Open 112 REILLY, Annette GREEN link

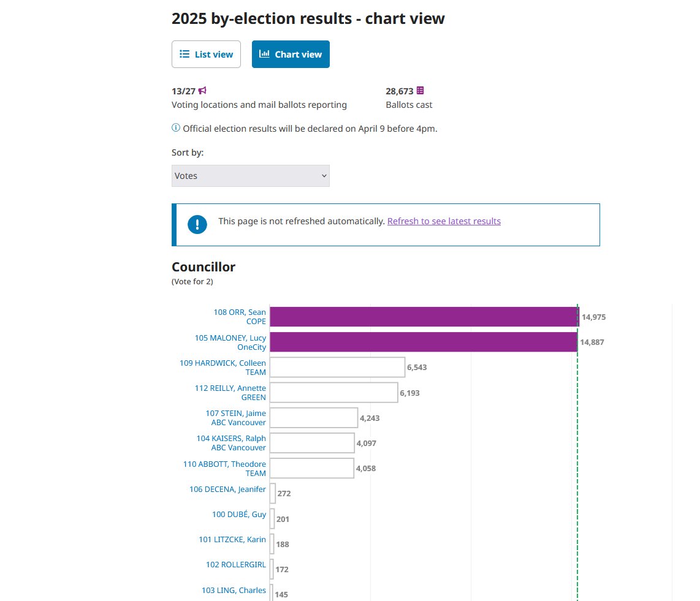pos(230,393)
